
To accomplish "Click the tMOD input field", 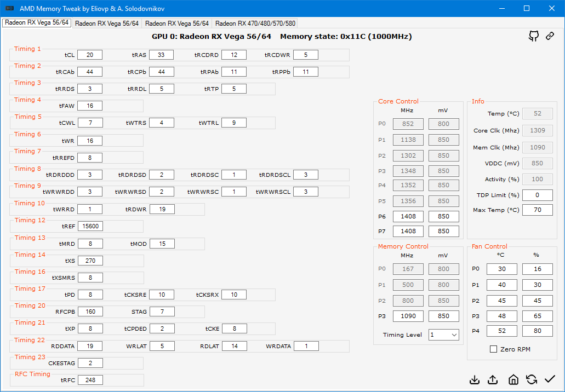I will click(162, 244).
